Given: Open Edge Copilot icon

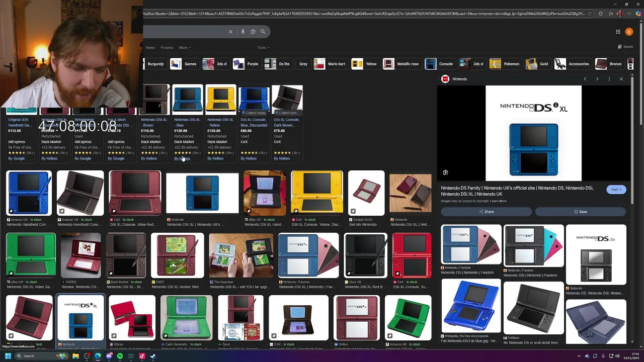Looking at the screenshot, I should click(x=639, y=14).
